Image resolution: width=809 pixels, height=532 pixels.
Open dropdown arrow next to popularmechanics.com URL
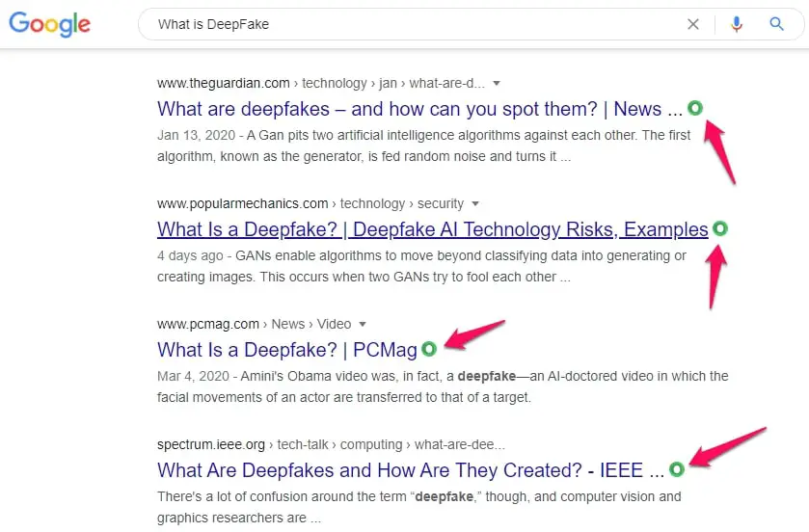[475, 203]
